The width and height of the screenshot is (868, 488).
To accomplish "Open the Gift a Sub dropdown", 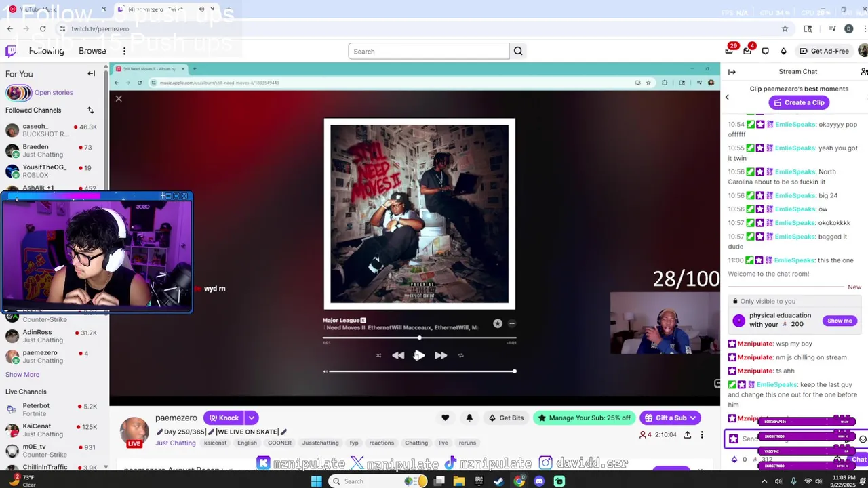I will coord(670,418).
